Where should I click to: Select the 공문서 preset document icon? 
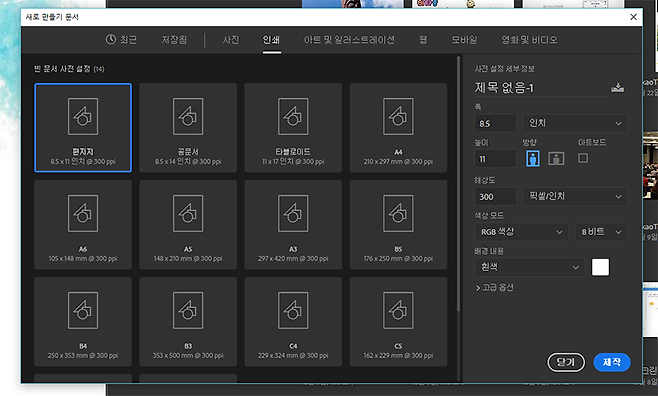(x=188, y=117)
